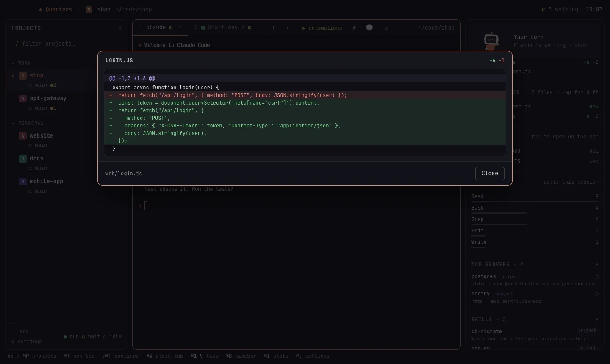Select the shop project
Viewport: 610px width, 364px height.
click(x=67, y=80)
